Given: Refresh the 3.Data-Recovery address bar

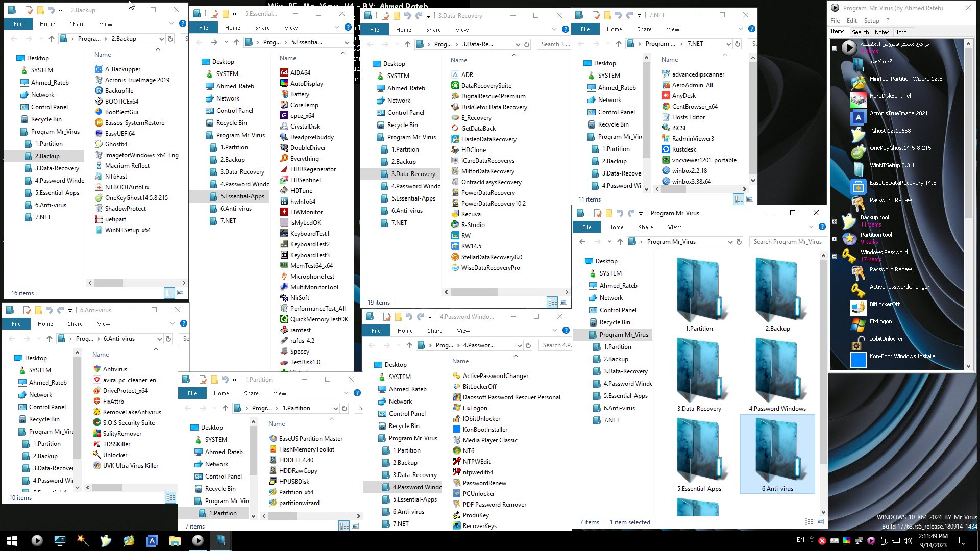Looking at the screenshot, I should tap(527, 44).
